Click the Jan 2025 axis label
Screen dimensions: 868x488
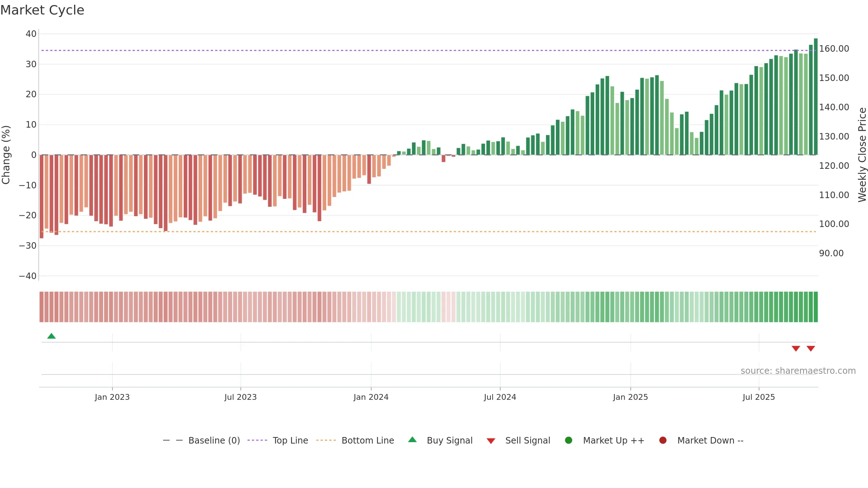coord(630,397)
